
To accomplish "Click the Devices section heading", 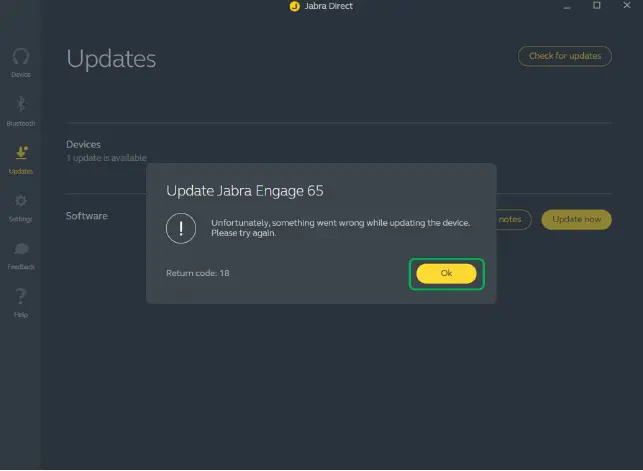I will click(83, 144).
